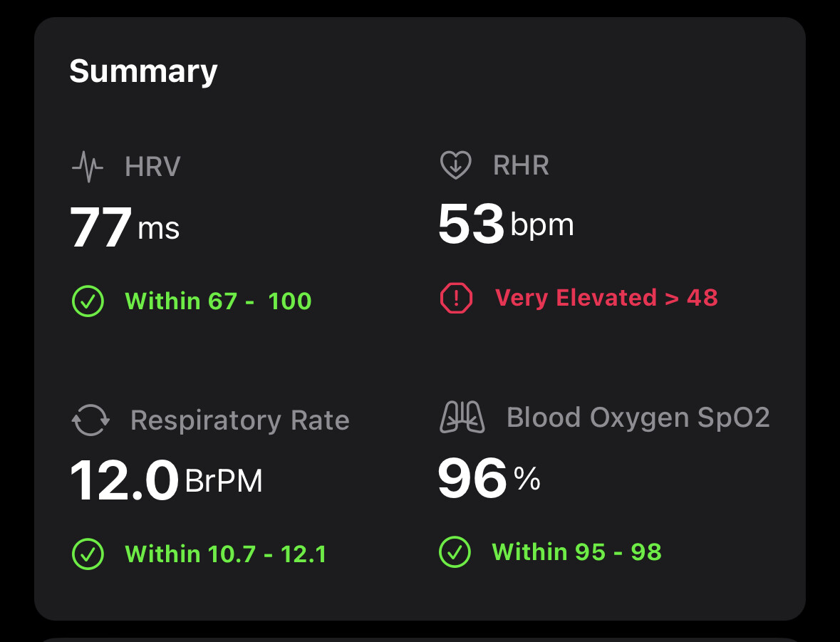
Task: Tap the red alert octagon icon
Action: (456, 298)
